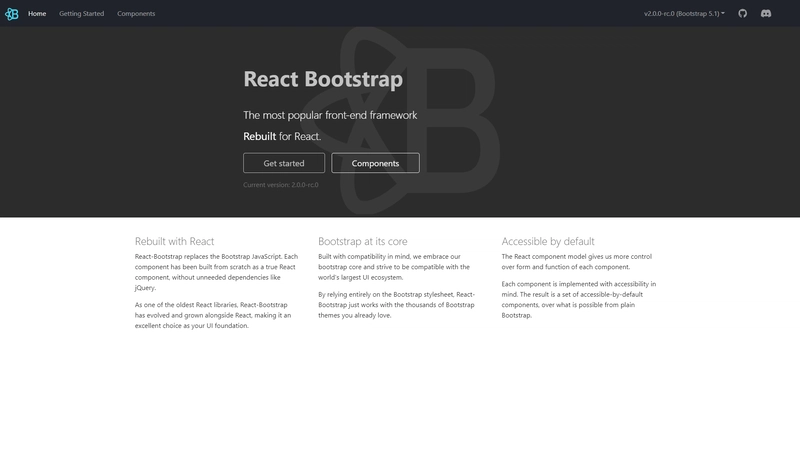Screen dimensions: 800x450
Task: Click paragraph starting 'Each component is implemented with accessibility'
Action: pyautogui.click(x=579, y=299)
